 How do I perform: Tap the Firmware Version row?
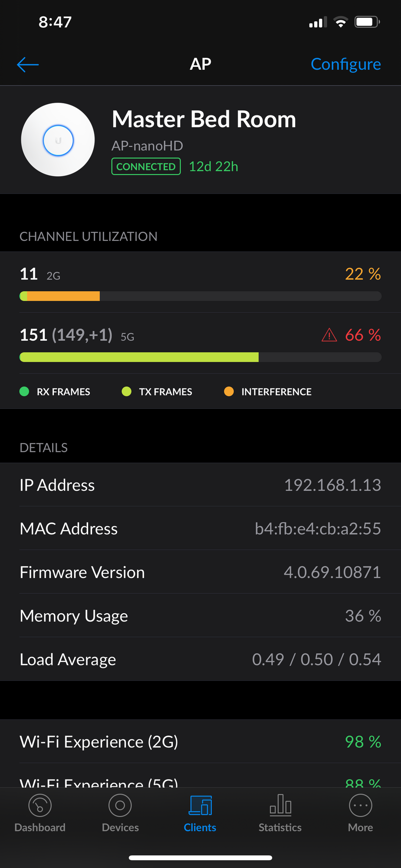pyautogui.click(x=200, y=572)
